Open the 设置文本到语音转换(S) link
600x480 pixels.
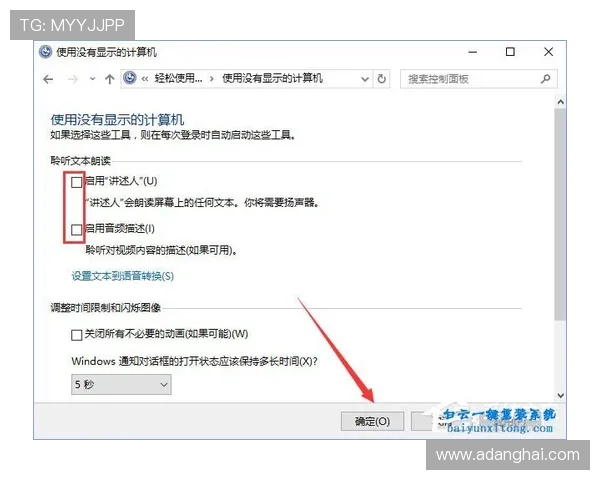[x=122, y=276]
